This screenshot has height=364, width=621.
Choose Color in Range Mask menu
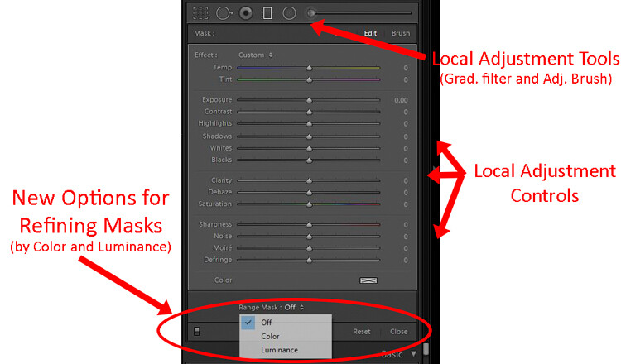pyautogui.click(x=286, y=337)
